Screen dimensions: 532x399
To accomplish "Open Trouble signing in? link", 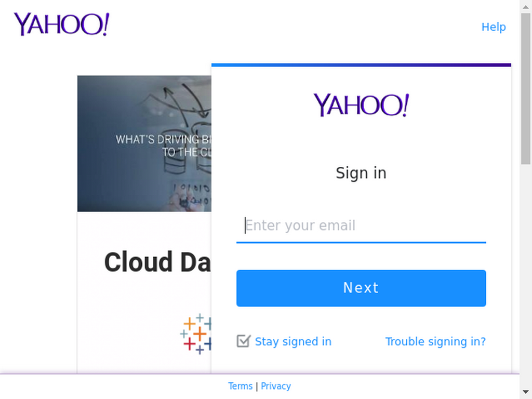I will coord(435,341).
